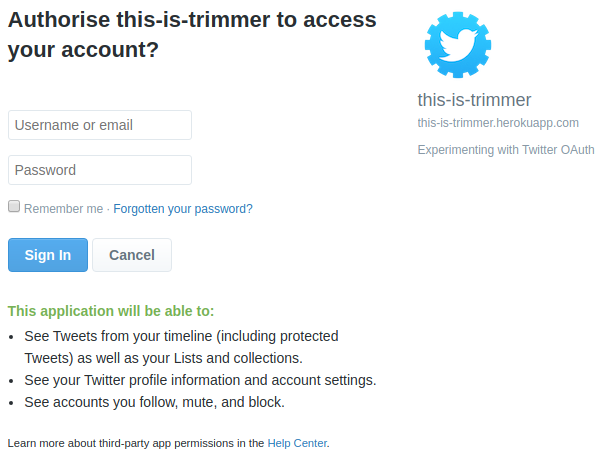
Task: Click the green 'This application will be able to' heading
Action: point(111,311)
